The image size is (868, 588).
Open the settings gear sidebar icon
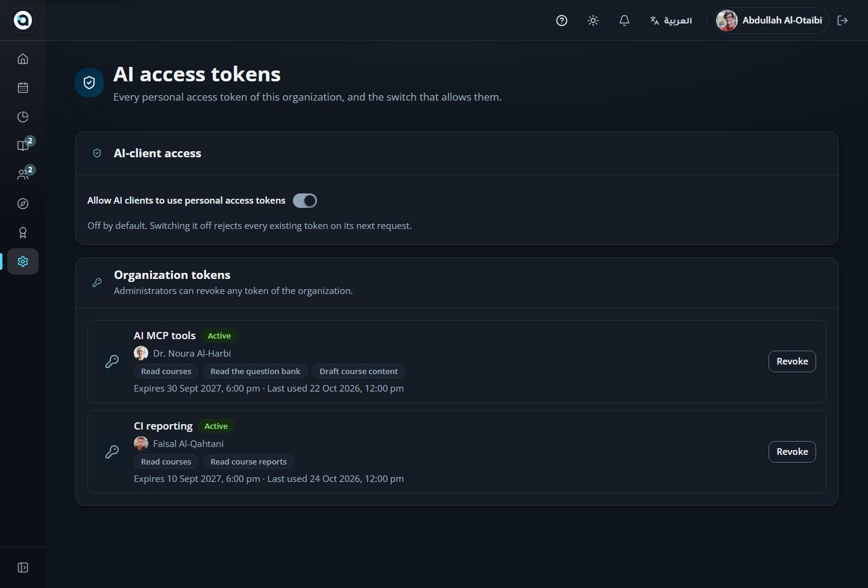click(x=23, y=261)
